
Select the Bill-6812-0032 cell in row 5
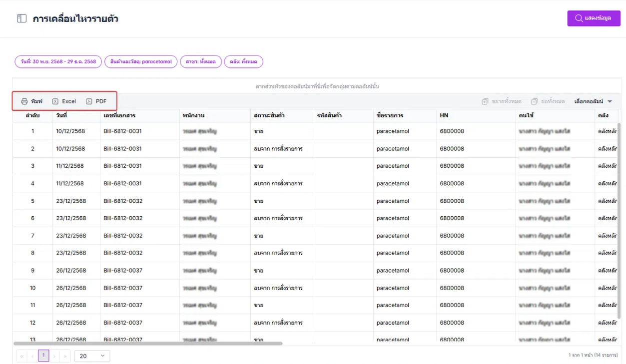point(123,201)
